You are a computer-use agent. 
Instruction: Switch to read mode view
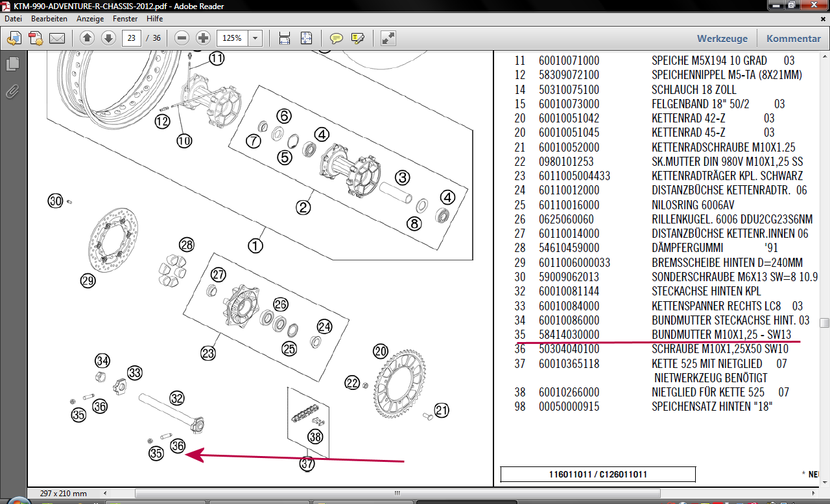point(388,38)
